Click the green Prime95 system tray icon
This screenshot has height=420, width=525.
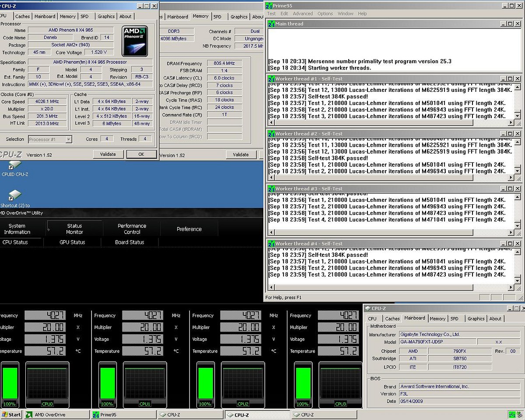511,414
